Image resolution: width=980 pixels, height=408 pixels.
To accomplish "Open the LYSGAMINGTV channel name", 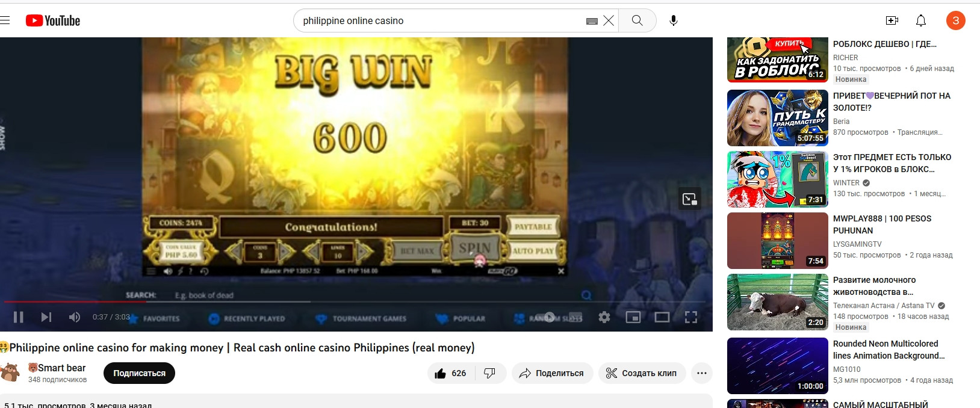I will click(x=857, y=244).
